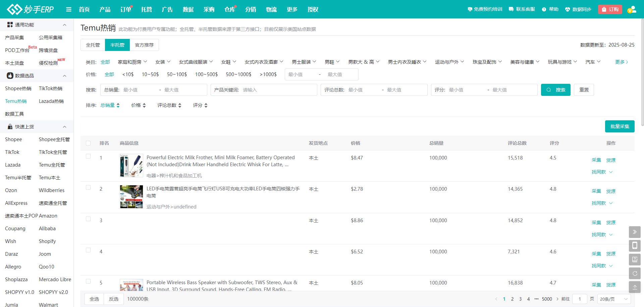Click the LED flashlight product thumbnail
Image resolution: width=644 pixels, height=307 pixels.
pyautogui.click(x=131, y=197)
